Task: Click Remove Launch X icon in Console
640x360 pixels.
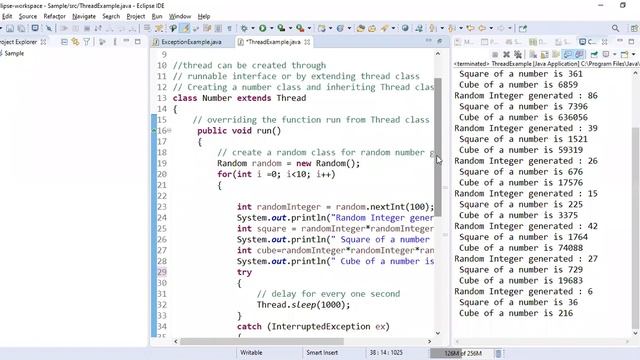Action: pyautogui.click(x=507, y=54)
